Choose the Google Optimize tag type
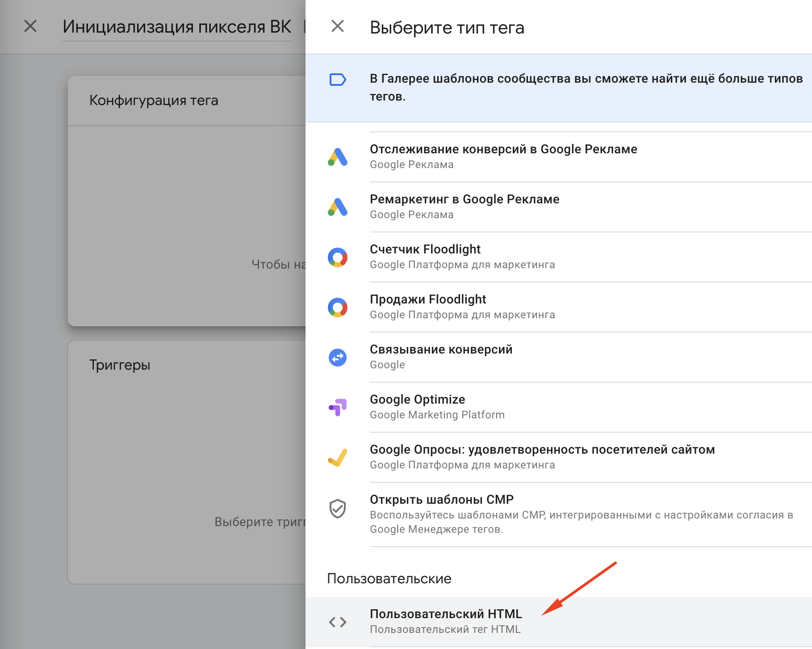This screenshot has width=812, height=649. tap(558, 407)
